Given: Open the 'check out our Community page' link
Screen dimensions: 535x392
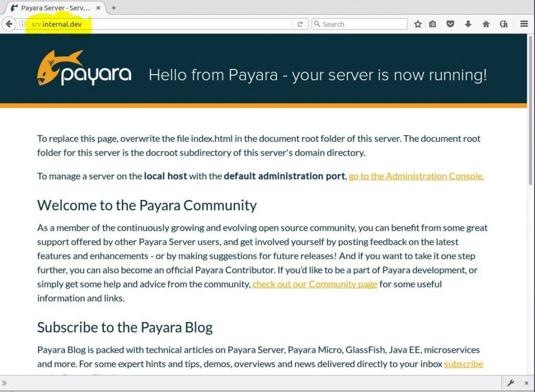Looking at the screenshot, I should 315,284.
